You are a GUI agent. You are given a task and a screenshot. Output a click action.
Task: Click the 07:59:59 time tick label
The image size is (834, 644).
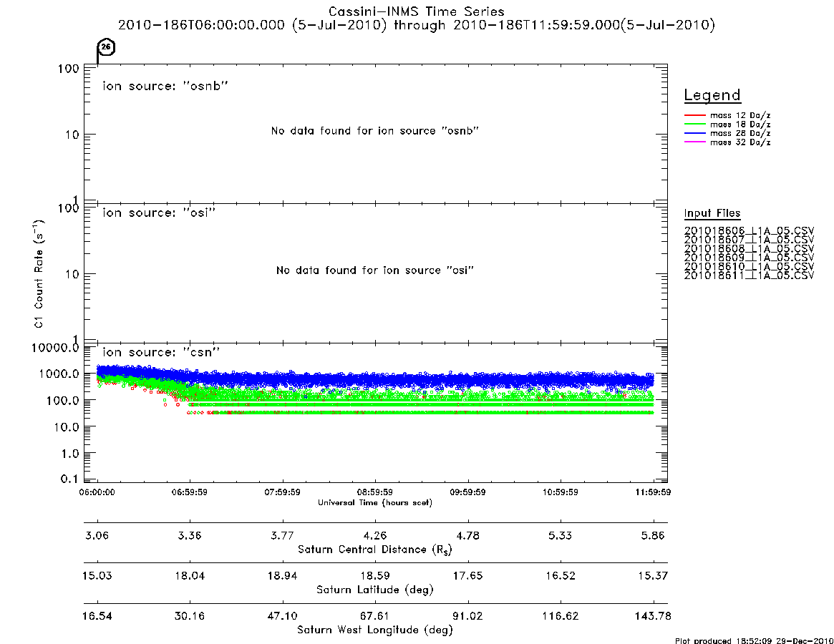pos(283,492)
